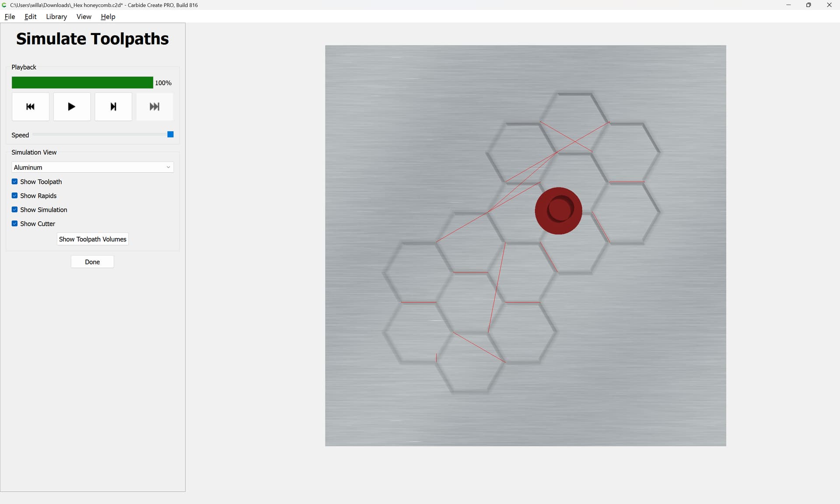Screen dimensions: 840x504
Task: Step forward one simulation frame
Action: click(113, 106)
